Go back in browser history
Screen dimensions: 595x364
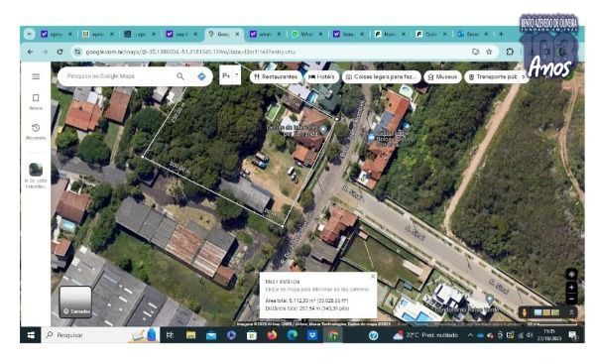pos(31,52)
